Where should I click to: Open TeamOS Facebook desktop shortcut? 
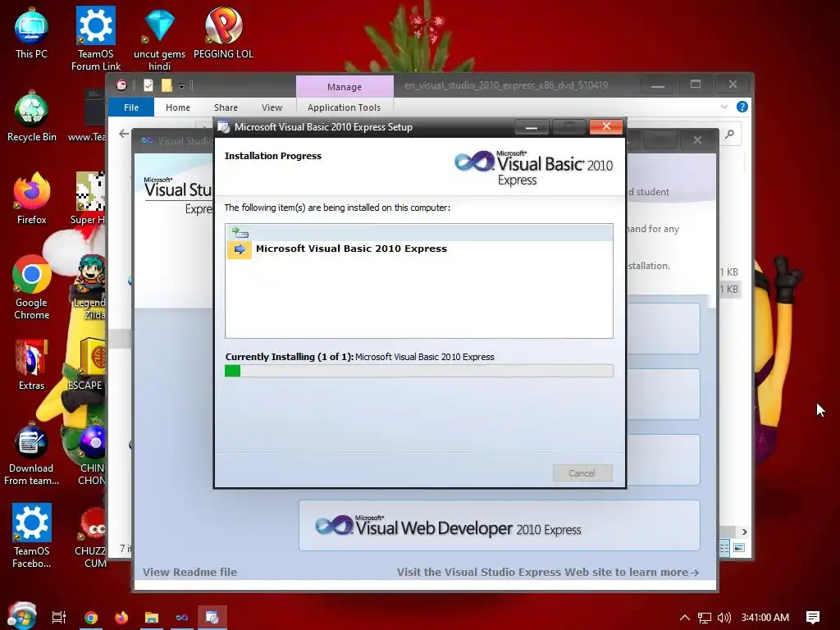32,536
